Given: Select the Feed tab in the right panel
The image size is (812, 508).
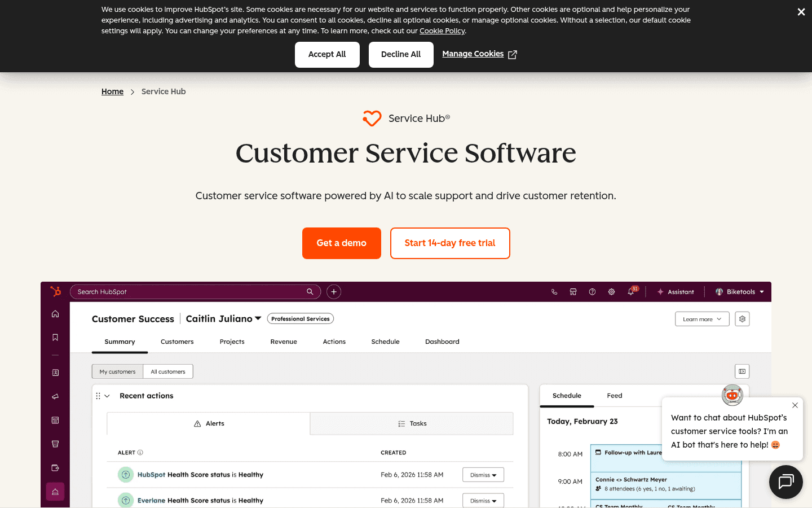Looking at the screenshot, I should [x=615, y=396].
